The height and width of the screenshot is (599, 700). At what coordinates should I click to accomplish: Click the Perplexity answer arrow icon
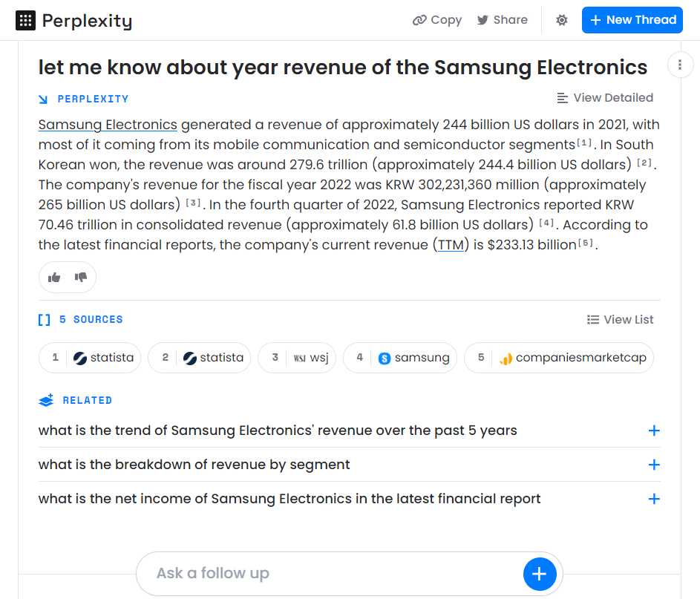[43, 99]
